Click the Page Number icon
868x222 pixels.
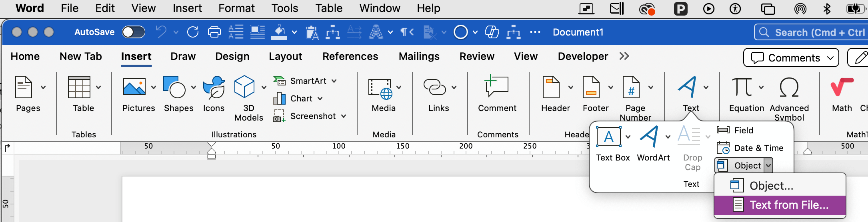tap(631, 87)
